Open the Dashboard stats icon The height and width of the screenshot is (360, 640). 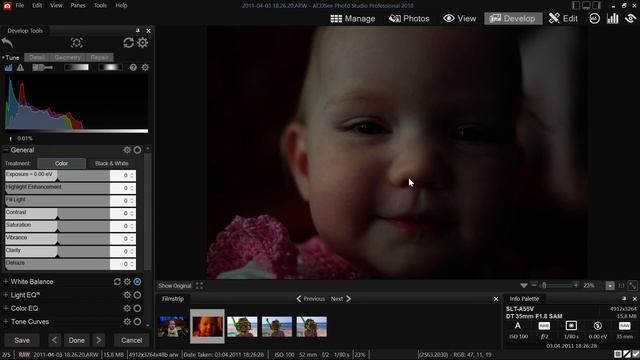[x=612, y=18]
